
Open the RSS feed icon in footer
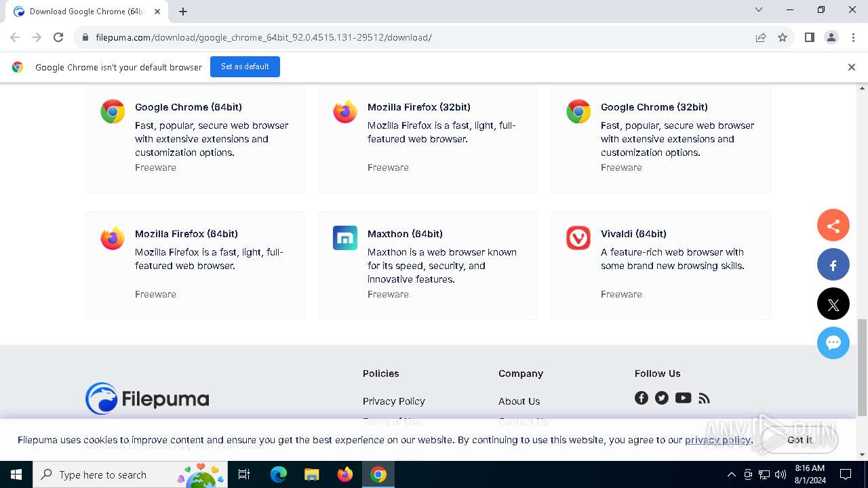click(x=704, y=398)
